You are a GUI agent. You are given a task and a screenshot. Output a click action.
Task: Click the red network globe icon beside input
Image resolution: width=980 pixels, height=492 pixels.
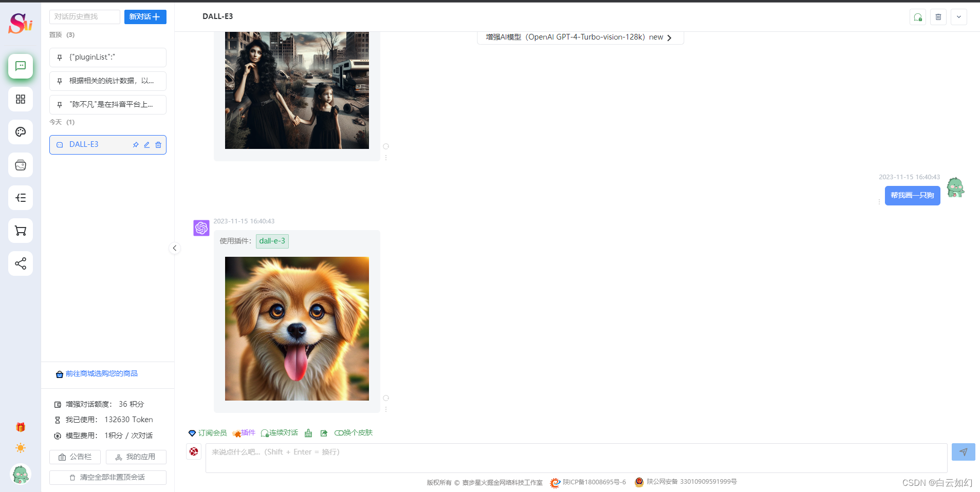(x=194, y=451)
